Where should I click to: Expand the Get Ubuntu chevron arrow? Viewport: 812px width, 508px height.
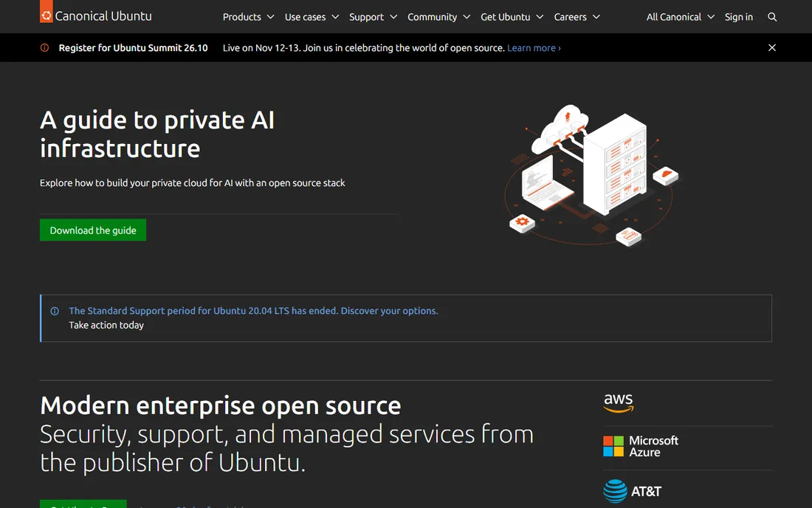[x=540, y=17]
